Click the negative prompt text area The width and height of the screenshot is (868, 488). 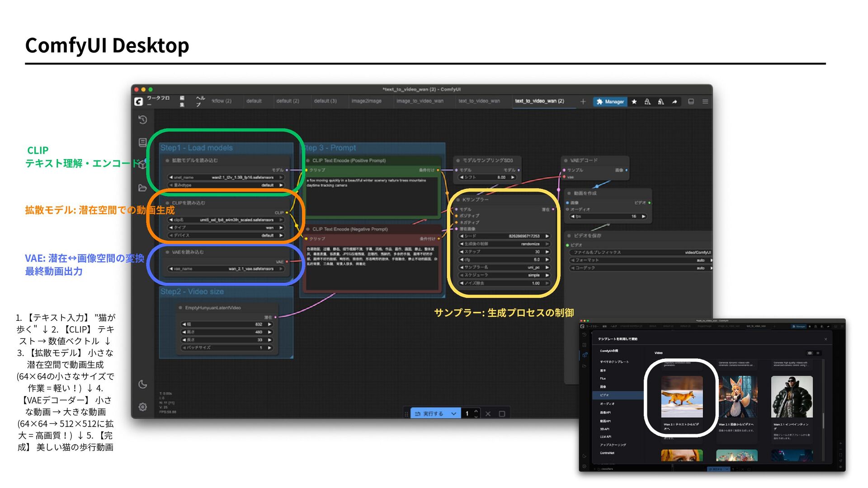[372, 267]
